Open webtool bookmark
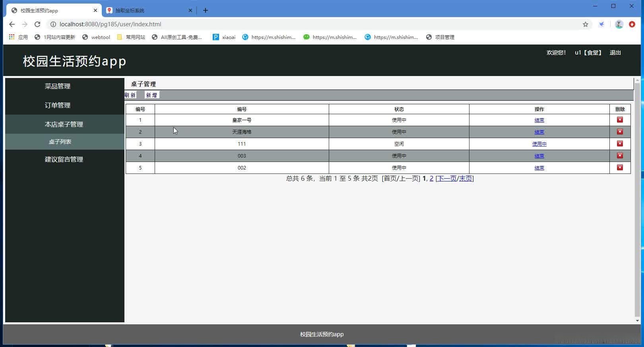This screenshot has height=347, width=644. [96, 37]
